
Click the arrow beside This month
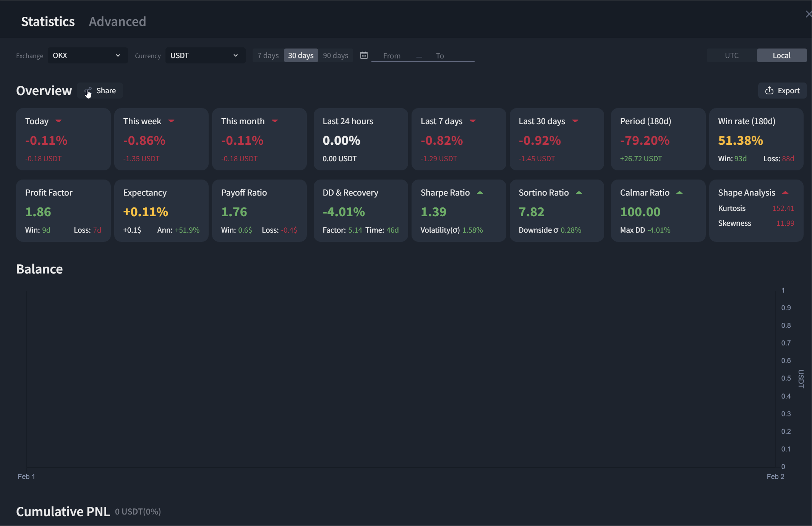coord(275,121)
